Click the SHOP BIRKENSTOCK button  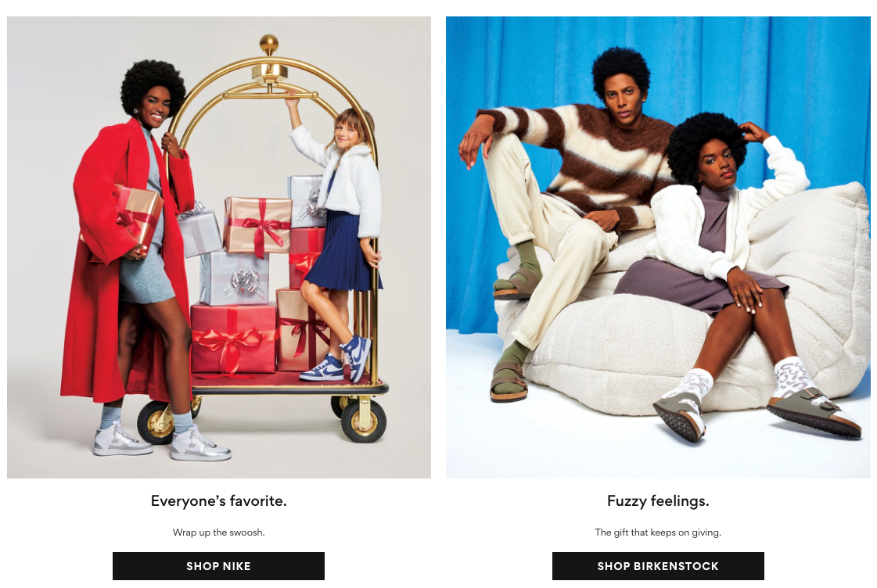[658, 565]
